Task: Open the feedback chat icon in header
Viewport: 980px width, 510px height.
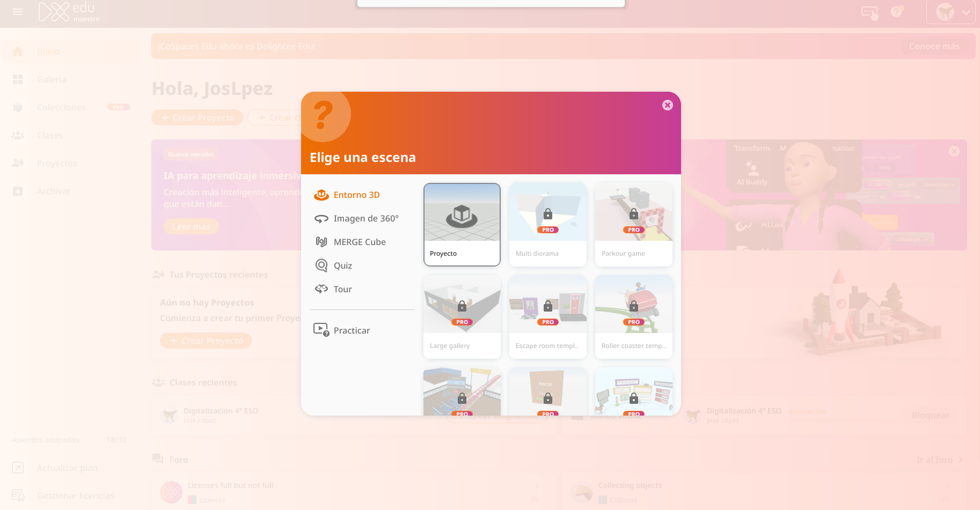Action: [x=869, y=12]
